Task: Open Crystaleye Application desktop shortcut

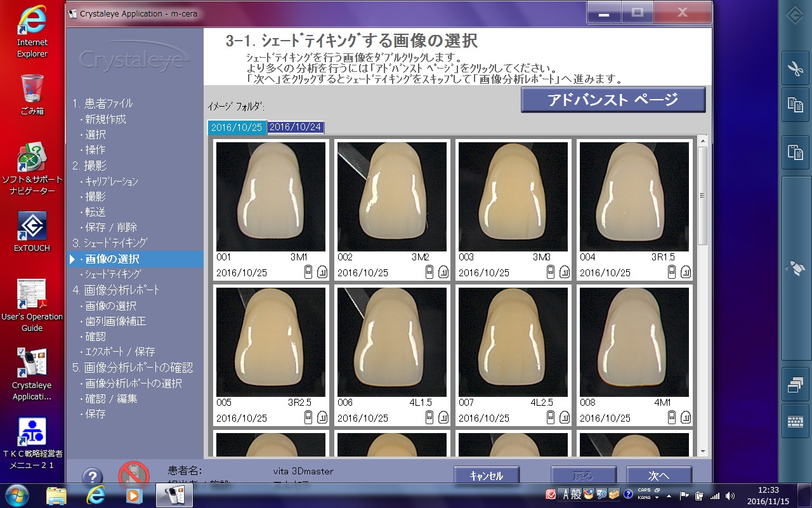Action: point(32,375)
